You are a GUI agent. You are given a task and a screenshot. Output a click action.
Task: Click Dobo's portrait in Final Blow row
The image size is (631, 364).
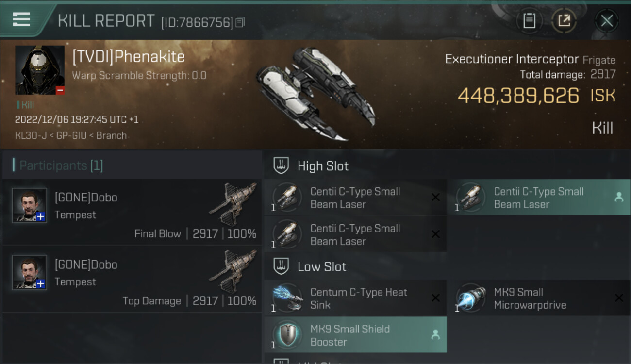[x=30, y=205]
